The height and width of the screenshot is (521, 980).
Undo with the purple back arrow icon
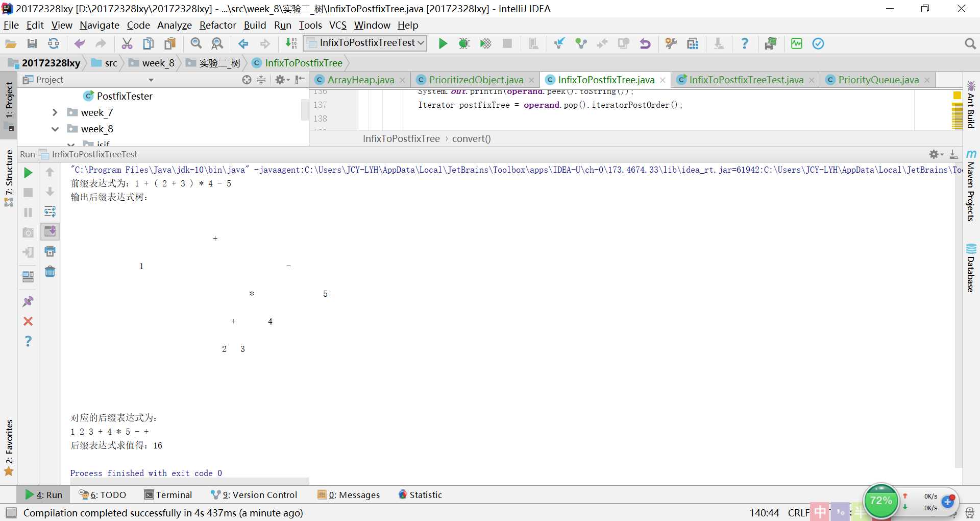[80, 44]
